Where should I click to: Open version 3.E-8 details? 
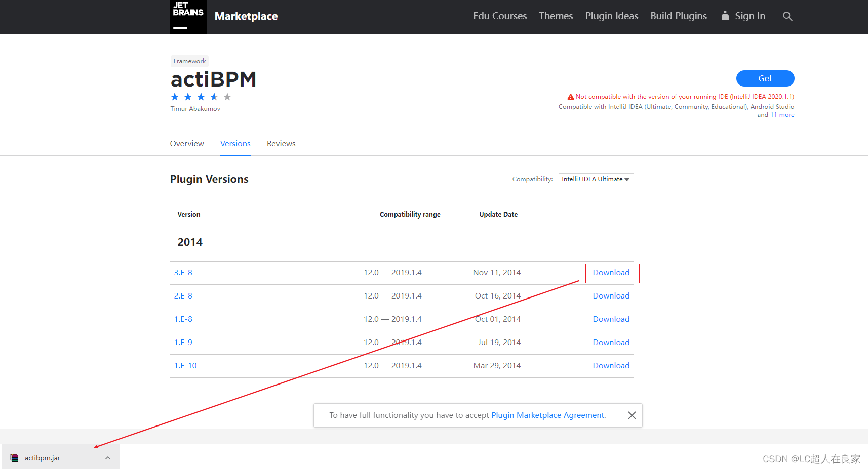(183, 273)
